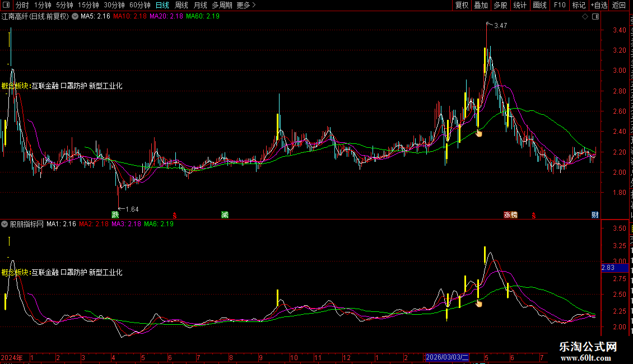Click the blue 财 event marker
633x364 pixels.
tap(595, 214)
